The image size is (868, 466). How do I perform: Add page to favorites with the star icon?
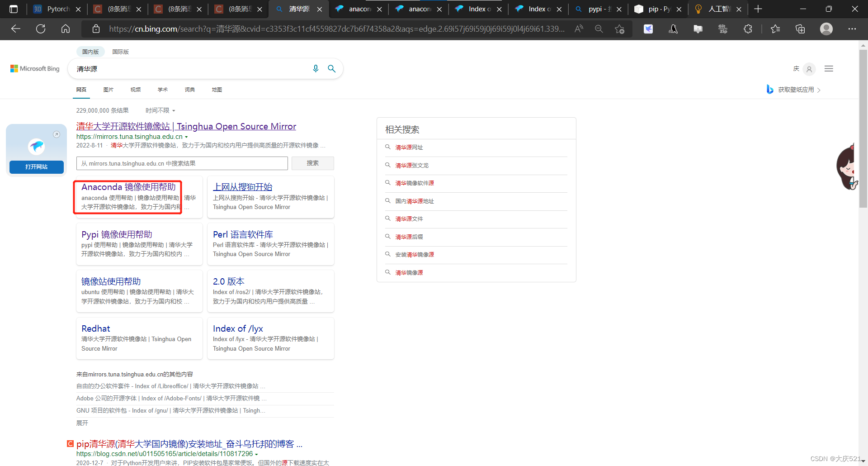(x=619, y=29)
